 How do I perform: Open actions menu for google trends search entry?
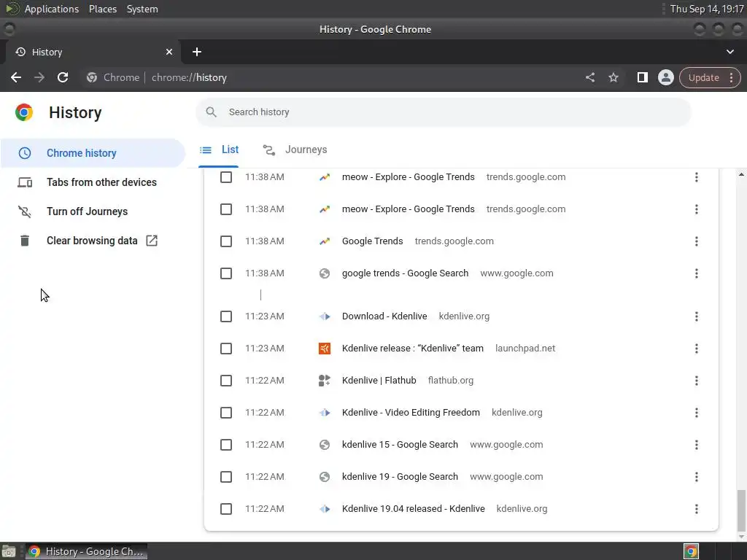click(696, 273)
